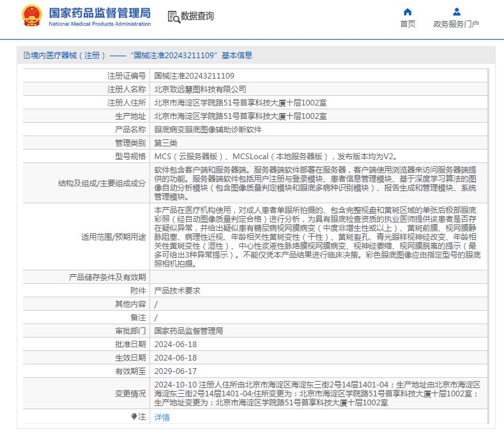Click the data query magnifier icon
The width and height of the screenshot is (504, 436).
(x=174, y=17)
